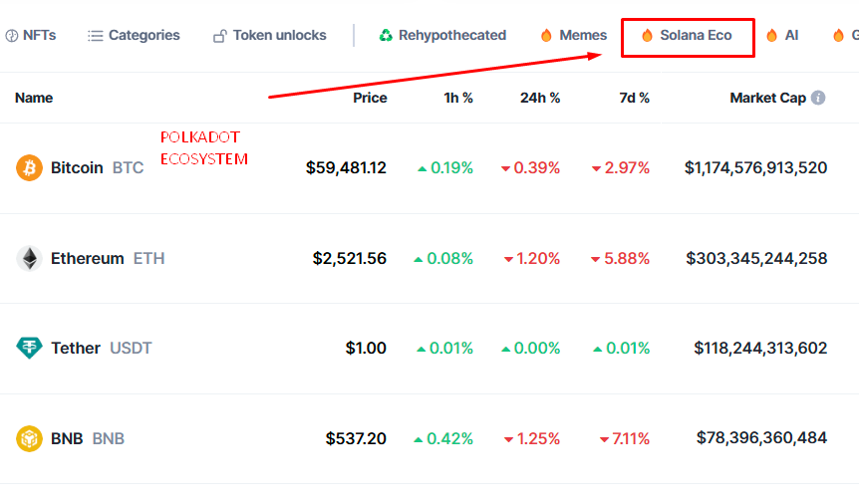The width and height of the screenshot is (859, 504).
Task: Click Bitcoin price $59,481.12
Action: [346, 167]
